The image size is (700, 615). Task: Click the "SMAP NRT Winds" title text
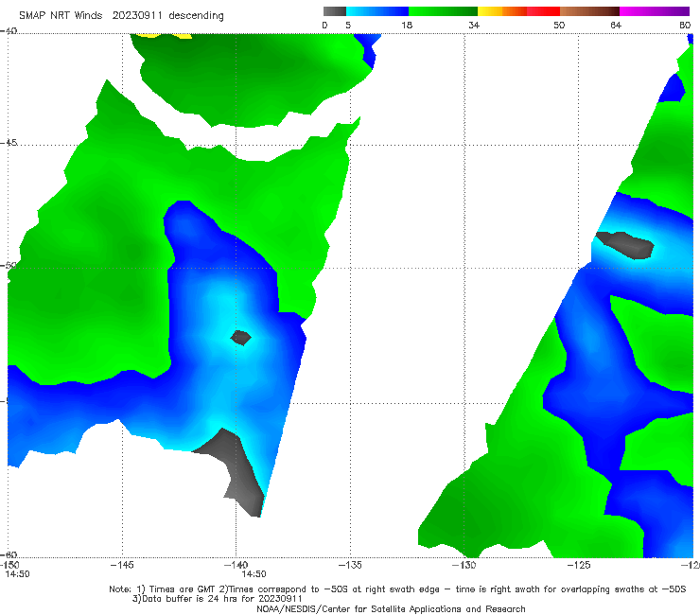click(x=61, y=15)
